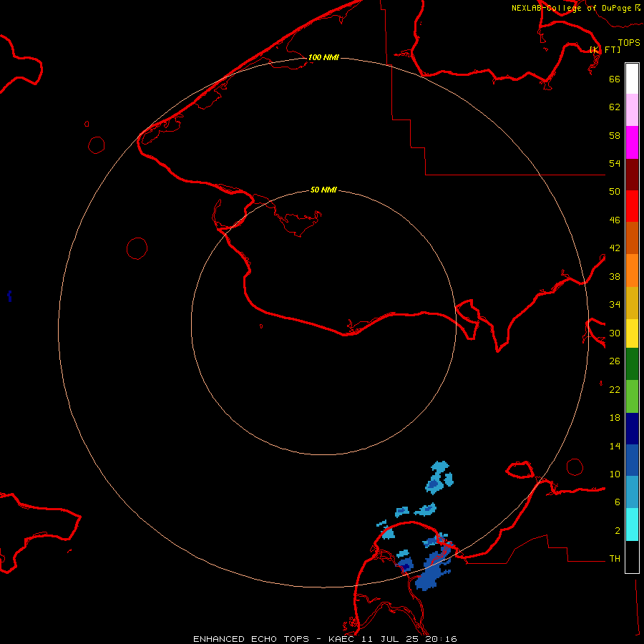
Task: Click the "TH" threshold legend label
Action: [x=615, y=559]
